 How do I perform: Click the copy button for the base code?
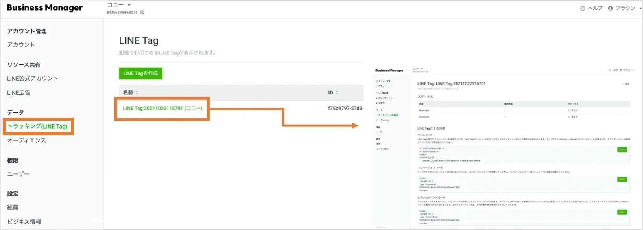[622, 150]
